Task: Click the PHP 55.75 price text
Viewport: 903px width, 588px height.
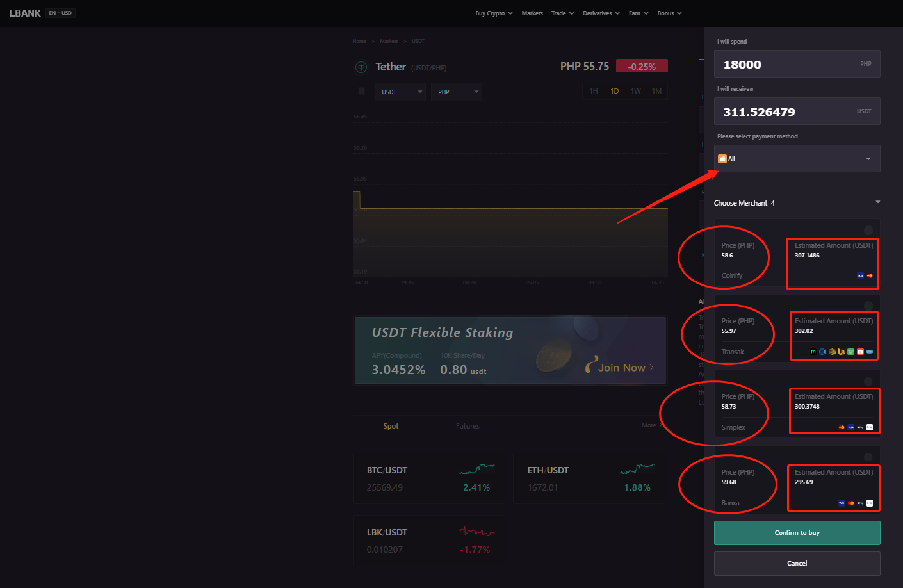Action: [x=585, y=66]
